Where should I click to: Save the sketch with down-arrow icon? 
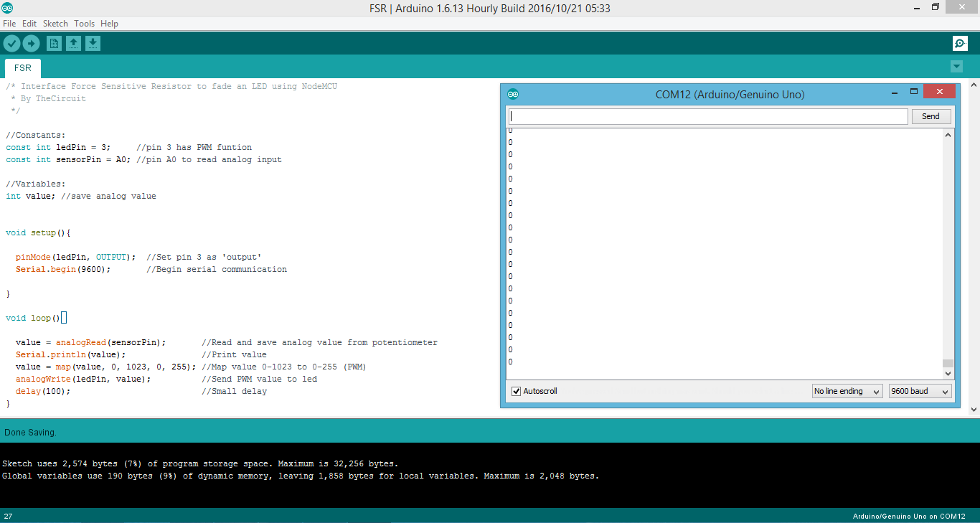click(93, 43)
